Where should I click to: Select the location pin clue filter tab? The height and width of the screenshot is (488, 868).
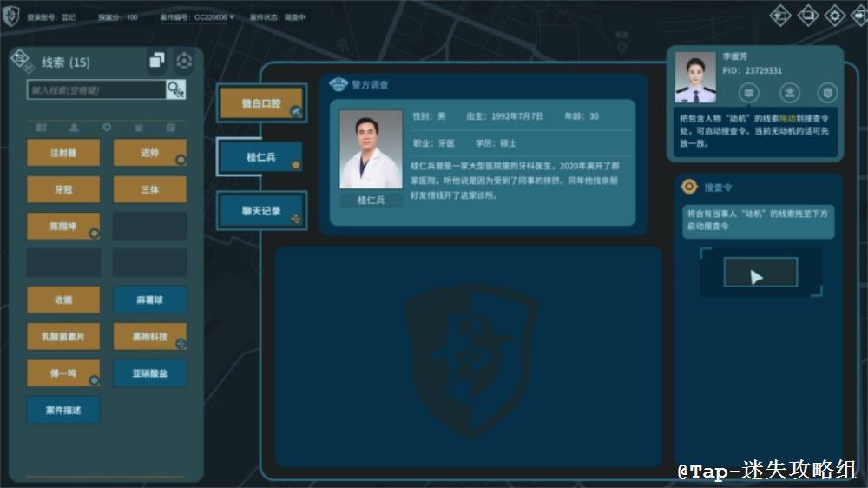tap(106, 128)
